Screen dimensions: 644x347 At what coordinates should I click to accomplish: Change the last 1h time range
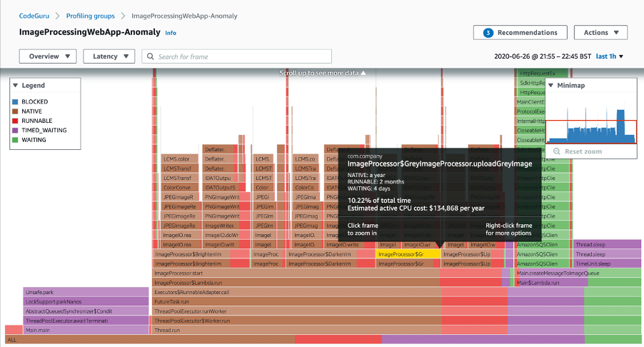click(610, 56)
